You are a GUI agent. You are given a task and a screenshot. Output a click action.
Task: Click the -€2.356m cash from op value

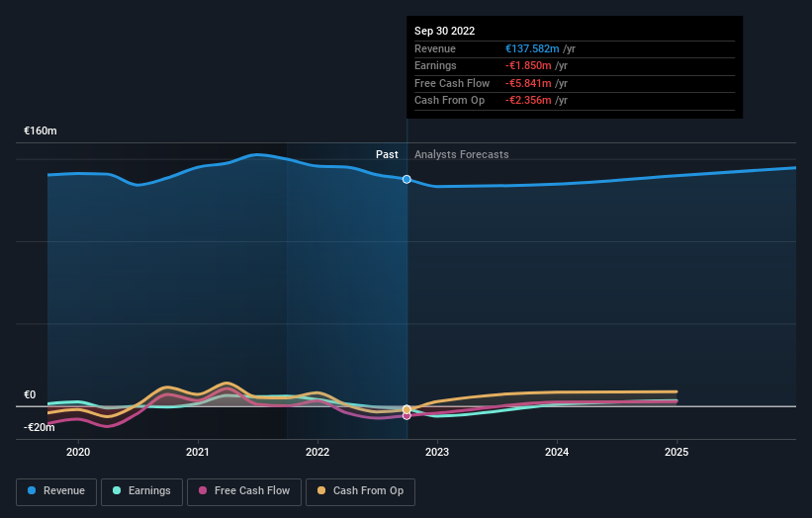(x=528, y=101)
